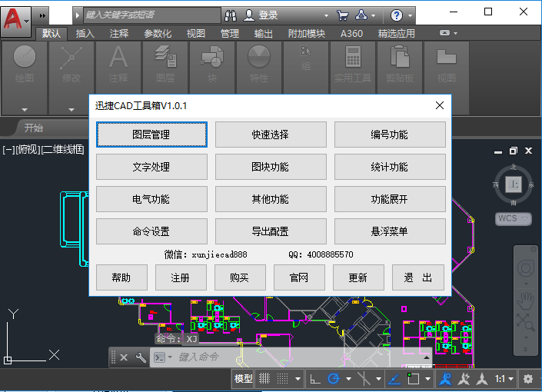Open the 图层 ribbon panel
This screenshot has height=392, width=542.
pyautogui.click(x=165, y=68)
